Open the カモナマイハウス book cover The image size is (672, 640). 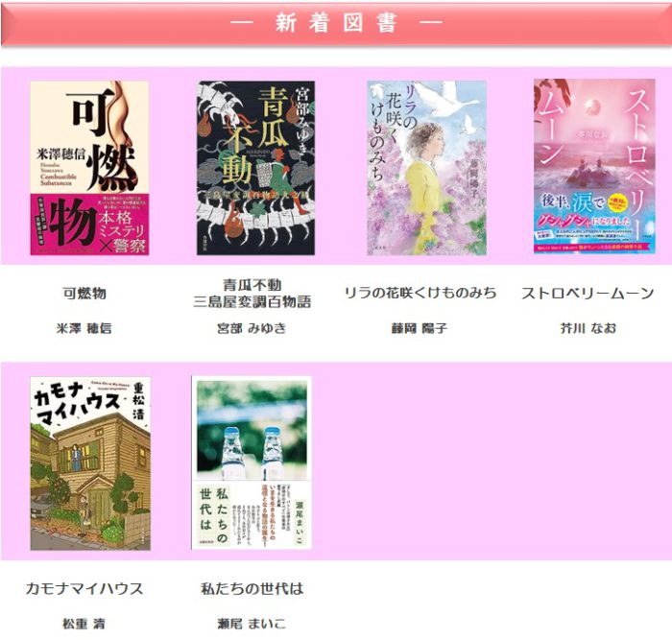click(90, 463)
